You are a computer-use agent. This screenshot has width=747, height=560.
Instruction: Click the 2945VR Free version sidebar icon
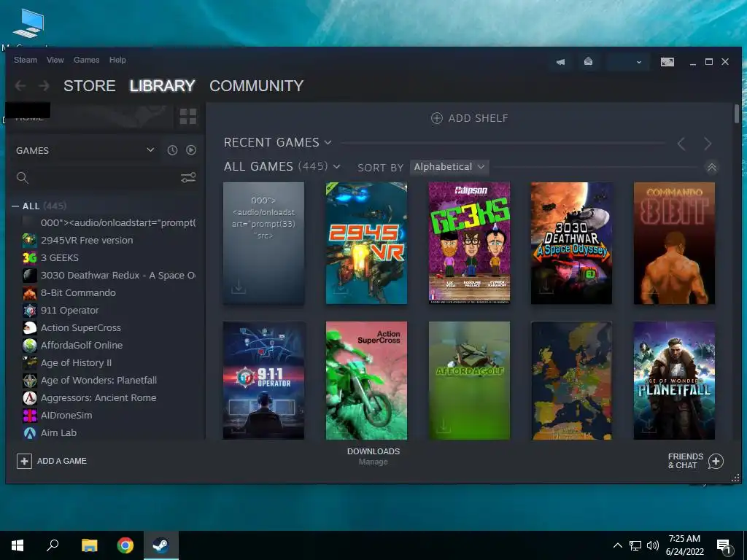pyautogui.click(x=29, y=241)
